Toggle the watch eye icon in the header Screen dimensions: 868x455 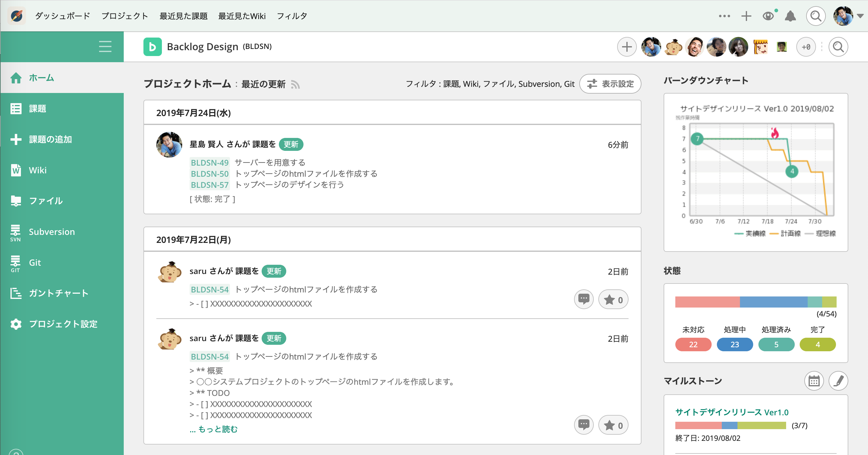coord(769,16)
